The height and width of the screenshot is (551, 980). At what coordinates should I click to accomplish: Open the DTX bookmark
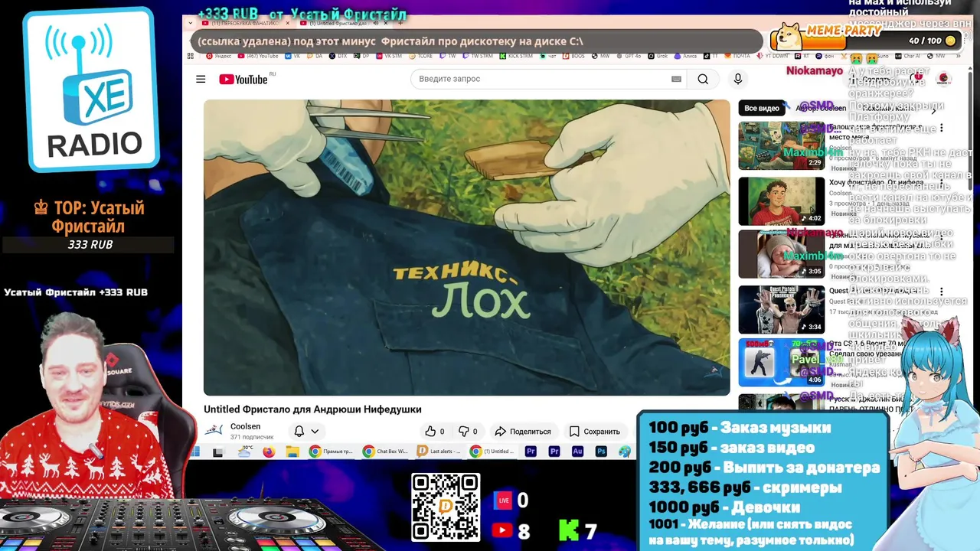(338, 56)
